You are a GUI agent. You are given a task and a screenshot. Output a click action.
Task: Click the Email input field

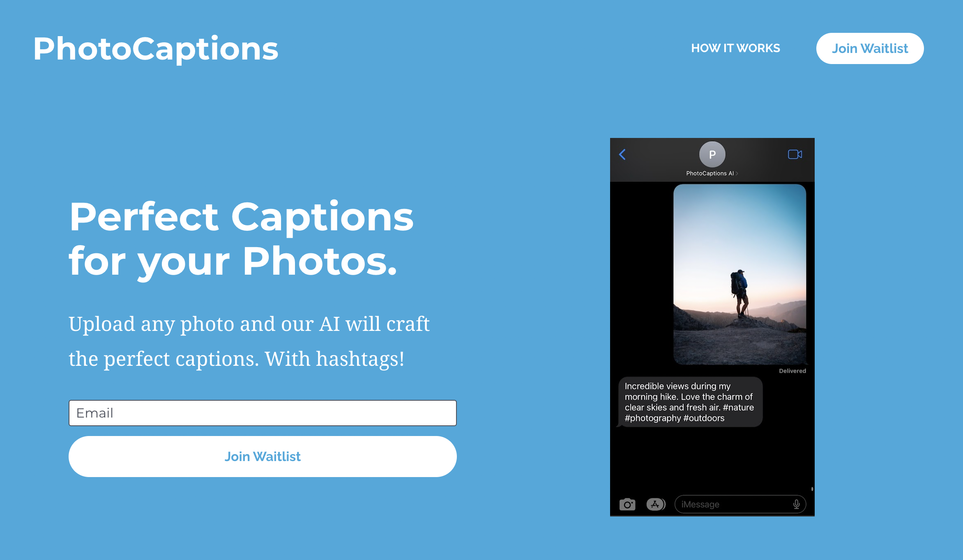pyautogui.click(x=263, y=413)
